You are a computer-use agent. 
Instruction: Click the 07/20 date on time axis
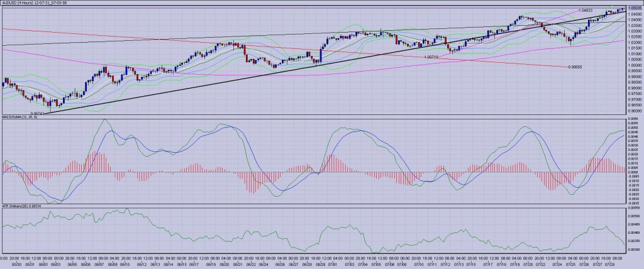pos(530,263)
